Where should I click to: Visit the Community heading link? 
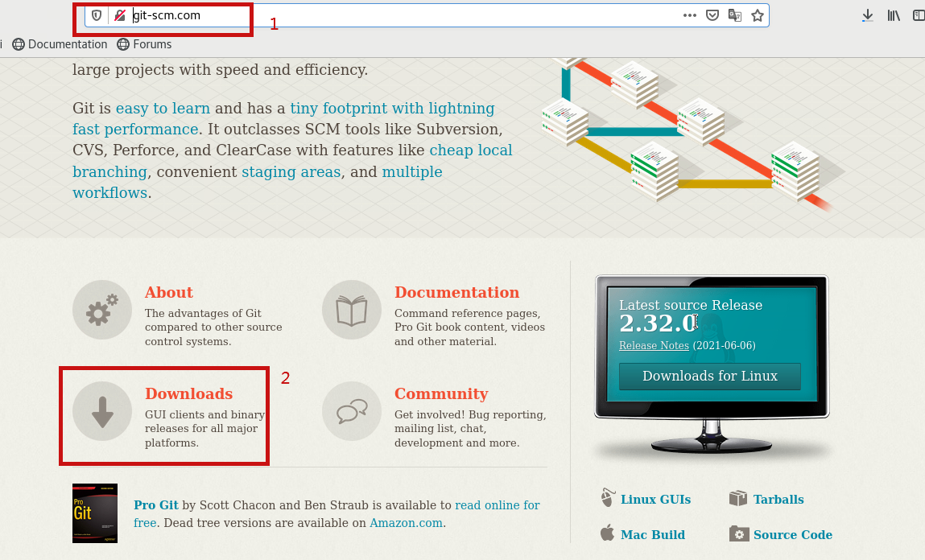pos(441,393)
